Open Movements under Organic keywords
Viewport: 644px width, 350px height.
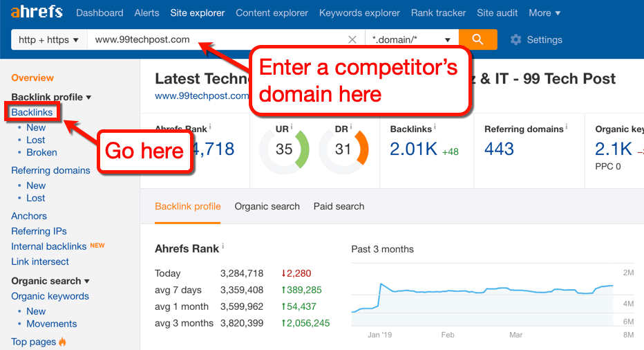[x=52, y=324]
